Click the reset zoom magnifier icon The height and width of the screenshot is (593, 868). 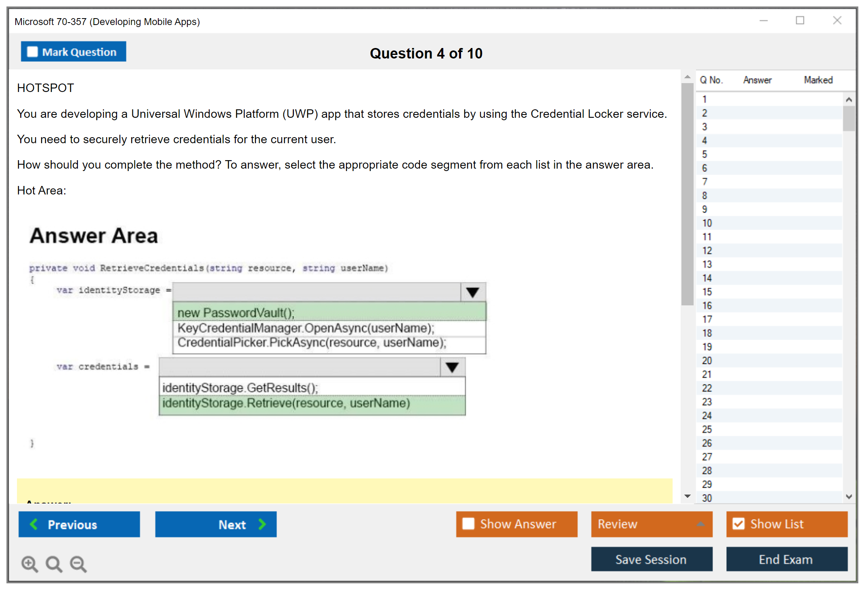[x=54, y=564]
